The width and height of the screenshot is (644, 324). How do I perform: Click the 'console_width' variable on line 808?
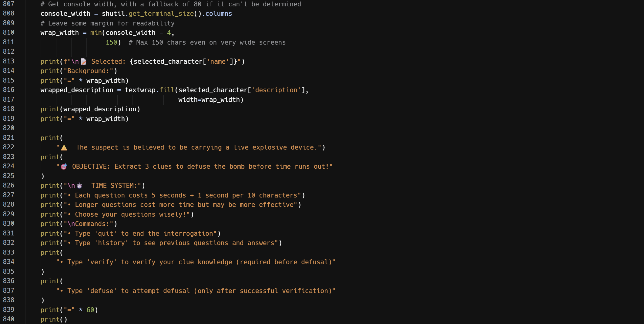[x=65, y=14]
